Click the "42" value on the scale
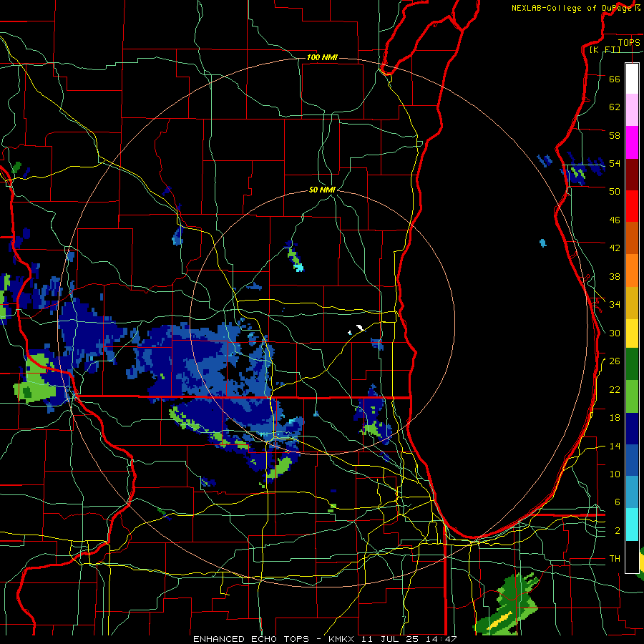This screenshot has width=644, height=644. pos(615,248)
